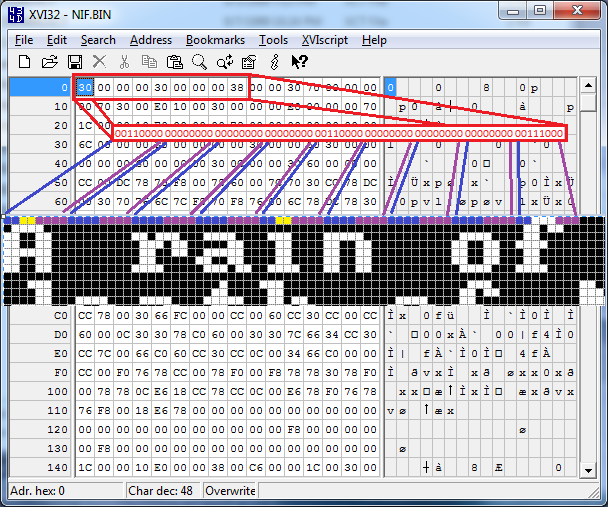This screenshot has width=608, height=507.
Task: Click the Paste clipboard icon
Action: click(175, 62)
